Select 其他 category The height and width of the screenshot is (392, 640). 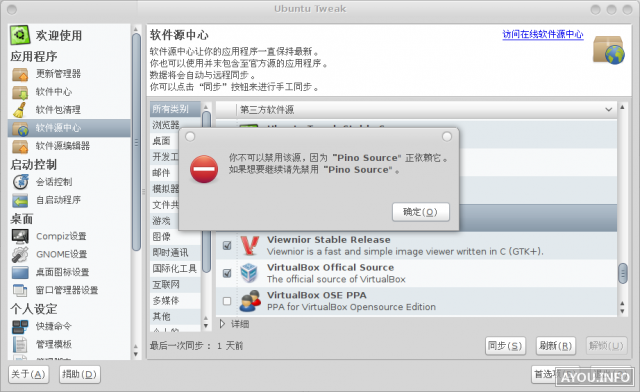click(176, 316)
